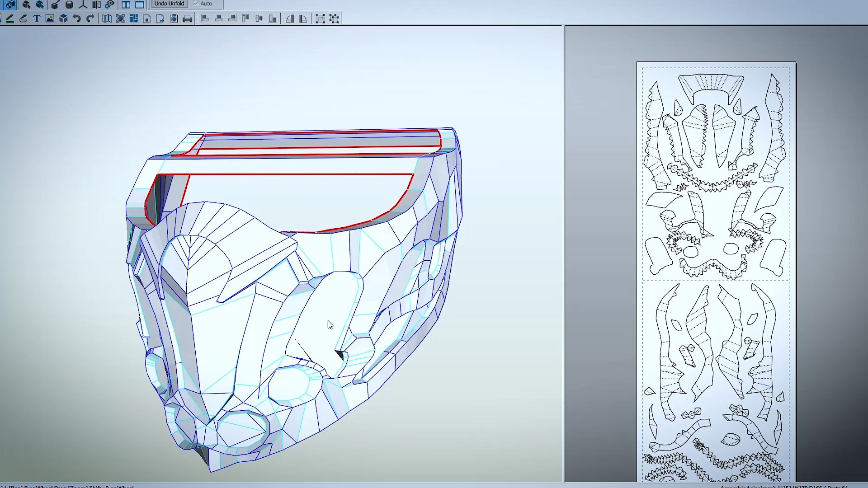Select the eraser tool

[24, 19]
